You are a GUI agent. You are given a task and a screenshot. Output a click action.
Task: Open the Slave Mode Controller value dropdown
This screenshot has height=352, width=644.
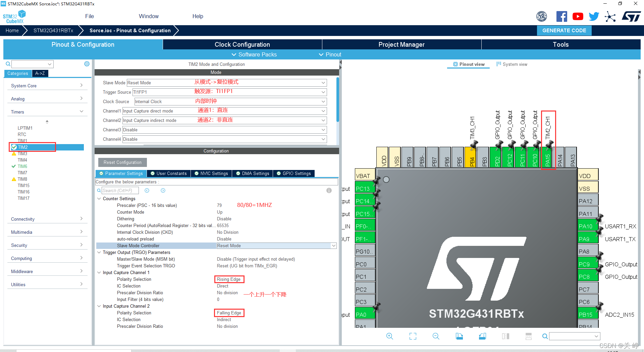pyautogui.click(x=276, y=246)
